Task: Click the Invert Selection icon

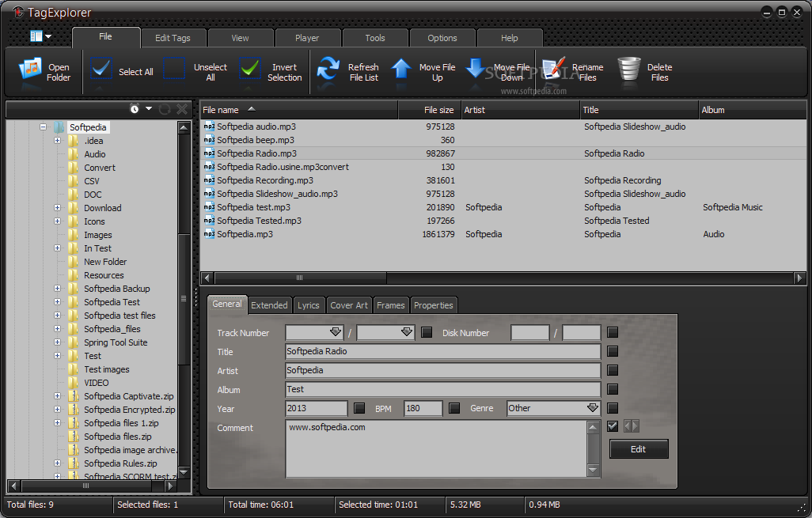Action: 250,70
